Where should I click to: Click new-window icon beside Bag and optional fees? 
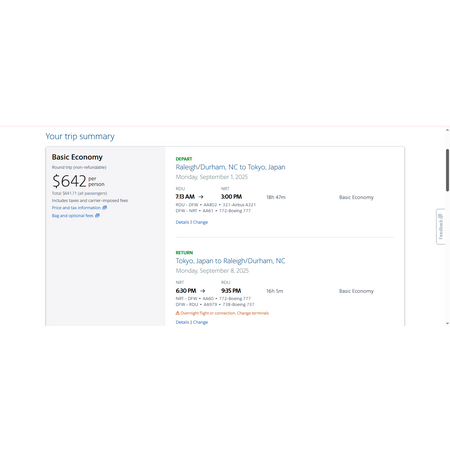click(x=97, y=216)
